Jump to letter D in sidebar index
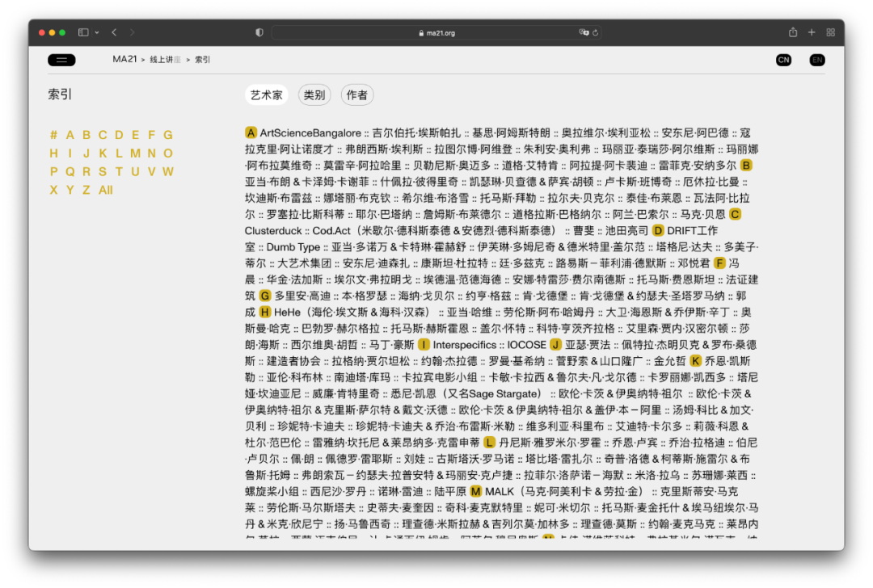 [119, 135]
